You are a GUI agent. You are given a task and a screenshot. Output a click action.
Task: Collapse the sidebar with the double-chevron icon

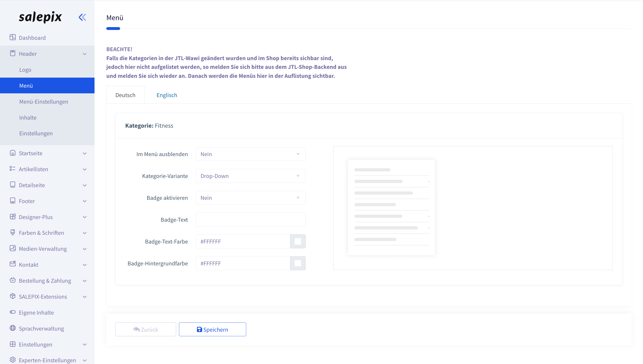(82, 17)
